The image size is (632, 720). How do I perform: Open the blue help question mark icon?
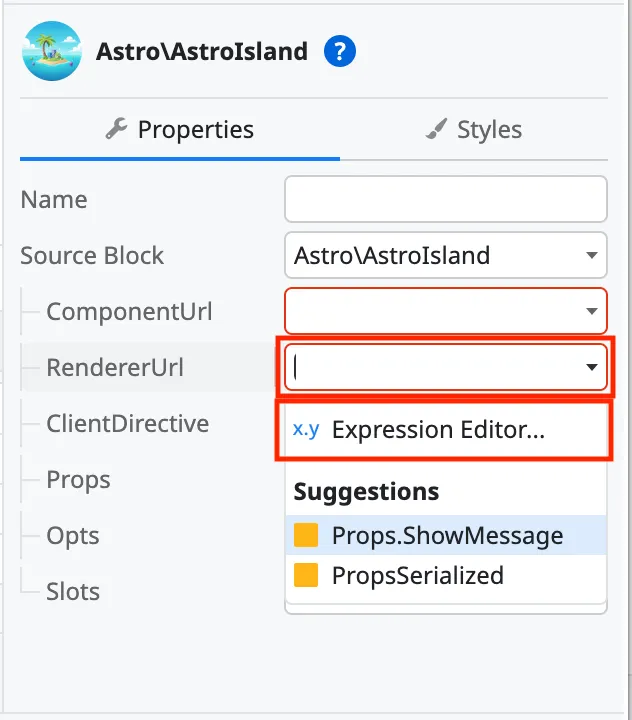(x=340, y=51)
